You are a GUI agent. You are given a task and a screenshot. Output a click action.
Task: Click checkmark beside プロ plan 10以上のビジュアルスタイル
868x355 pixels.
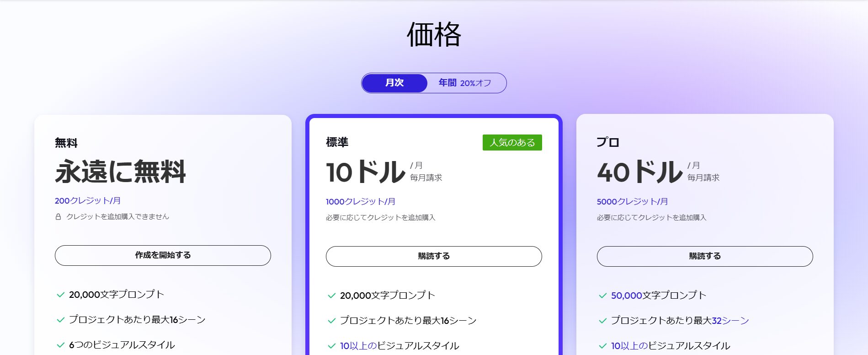[602, 346]
